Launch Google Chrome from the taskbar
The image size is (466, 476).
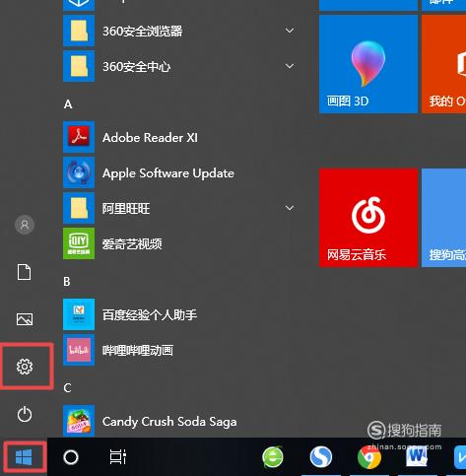point(369,457)
